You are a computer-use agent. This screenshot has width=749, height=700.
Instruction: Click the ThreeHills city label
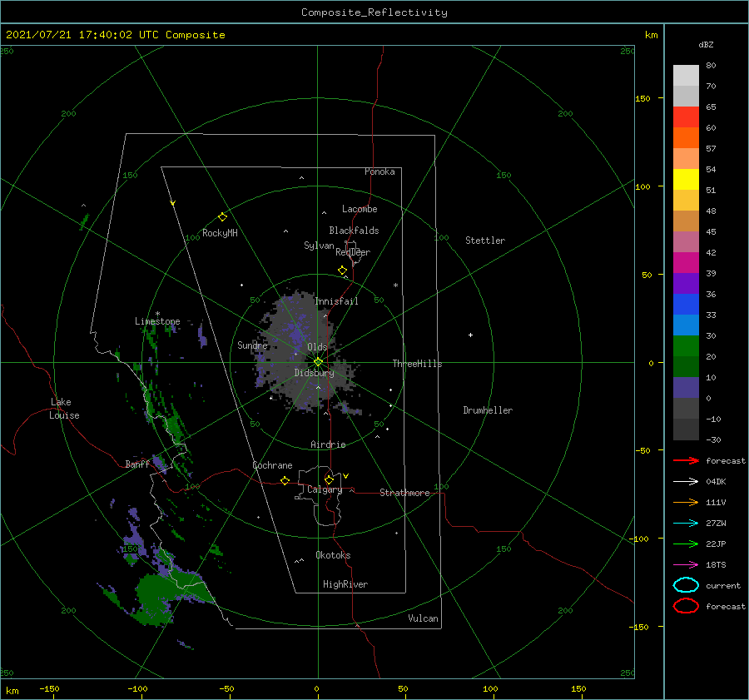click(x=418, y=364)
